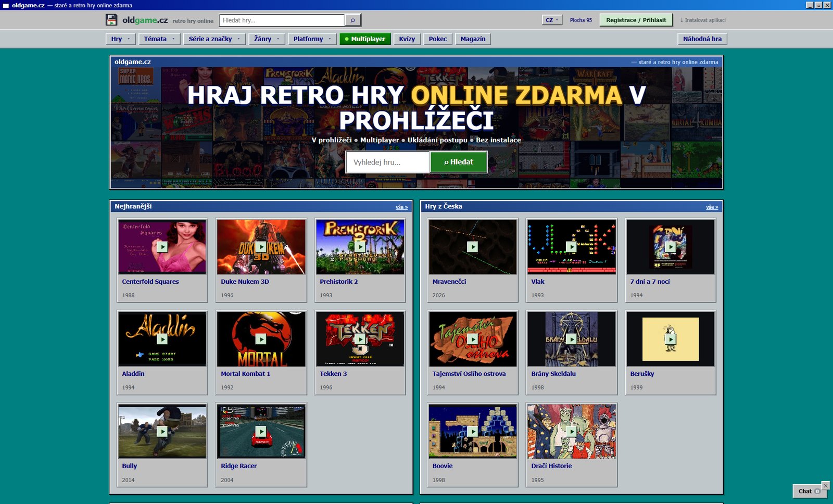Click the oldgame.cz logo text in header
This screenshot has height=504, width=833.
click(x=145, y=20)
